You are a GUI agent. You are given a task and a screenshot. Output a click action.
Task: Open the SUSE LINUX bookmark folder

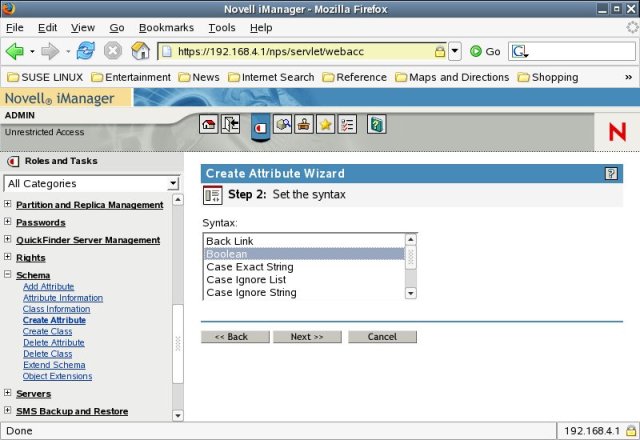[45, 77]
